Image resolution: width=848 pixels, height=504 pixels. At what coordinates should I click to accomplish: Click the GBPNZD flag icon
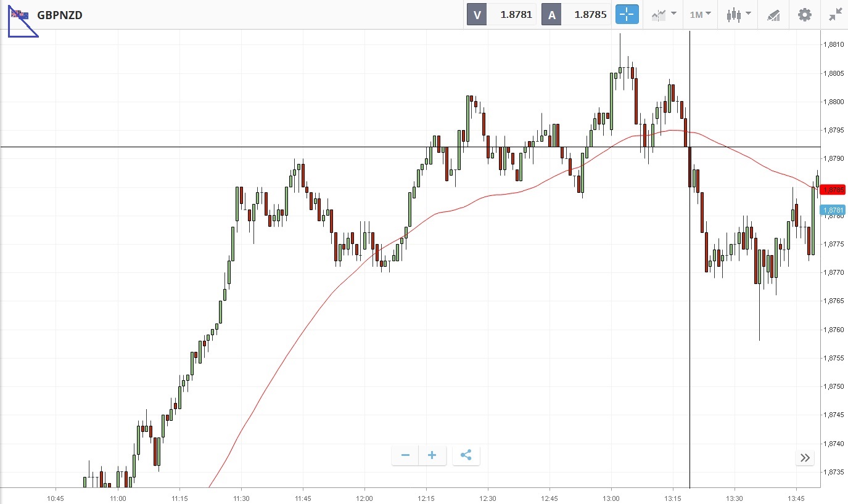[x=20, y=14]
